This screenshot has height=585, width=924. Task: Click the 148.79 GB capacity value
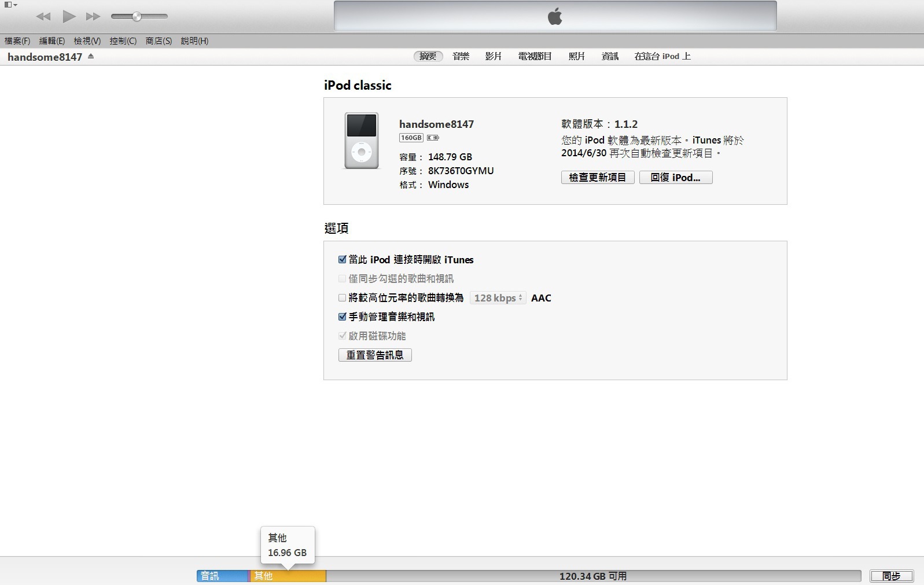tap(450, 157)
